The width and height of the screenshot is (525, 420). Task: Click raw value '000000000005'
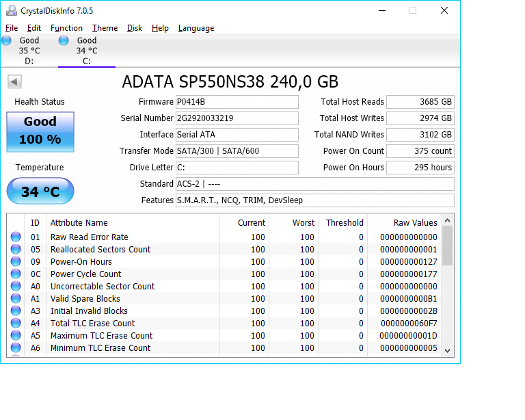[409, 348]
